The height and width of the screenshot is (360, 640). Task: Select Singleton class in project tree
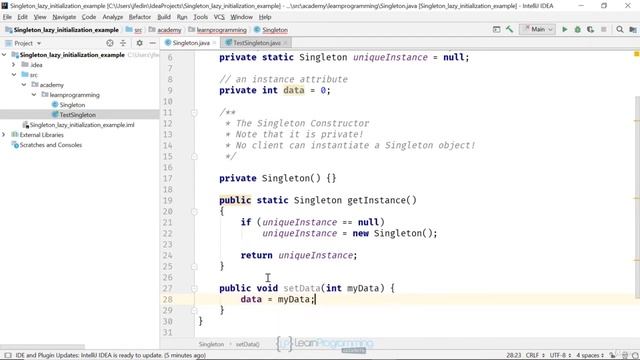pos(72,105)
